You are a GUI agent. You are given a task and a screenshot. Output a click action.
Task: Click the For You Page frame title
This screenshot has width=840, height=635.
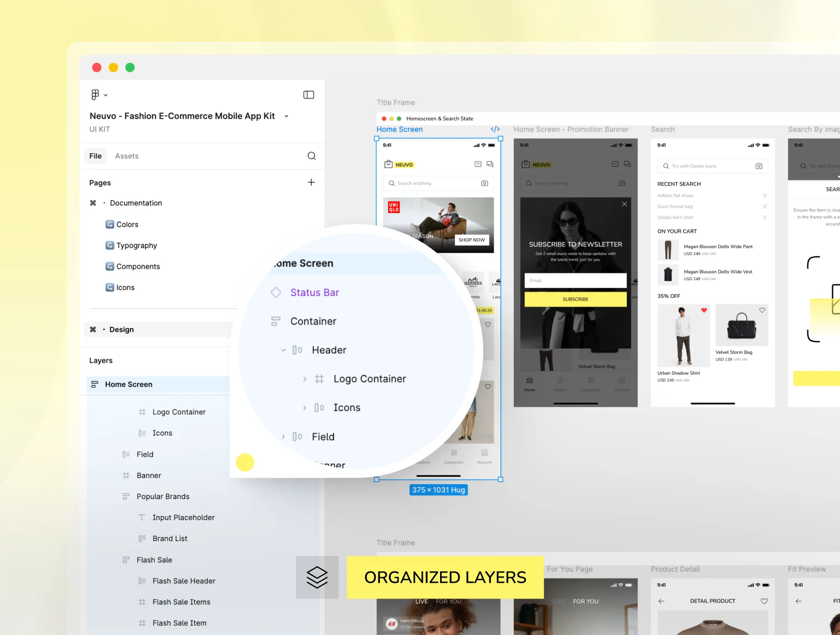click(569, 569)
